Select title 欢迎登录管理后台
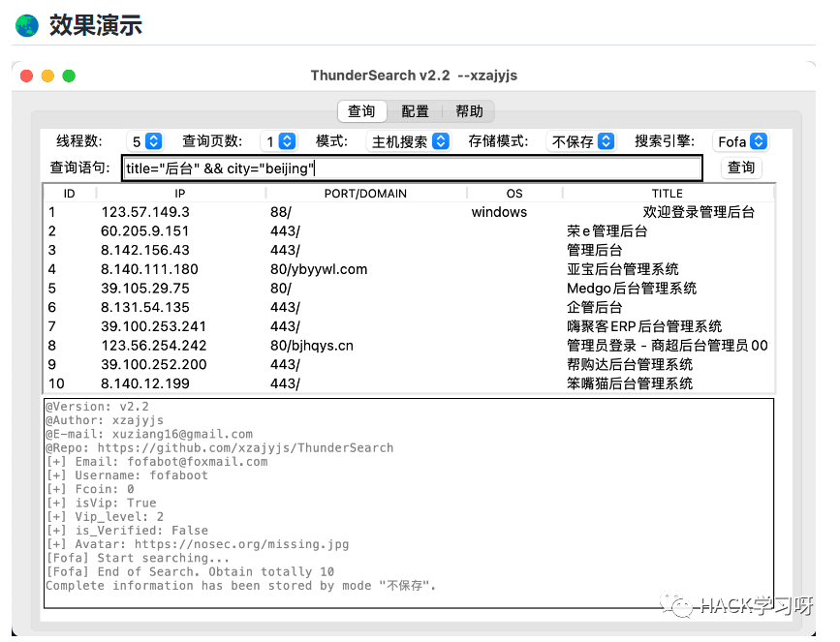Screen dimensions: 840x642 (699, 212)
